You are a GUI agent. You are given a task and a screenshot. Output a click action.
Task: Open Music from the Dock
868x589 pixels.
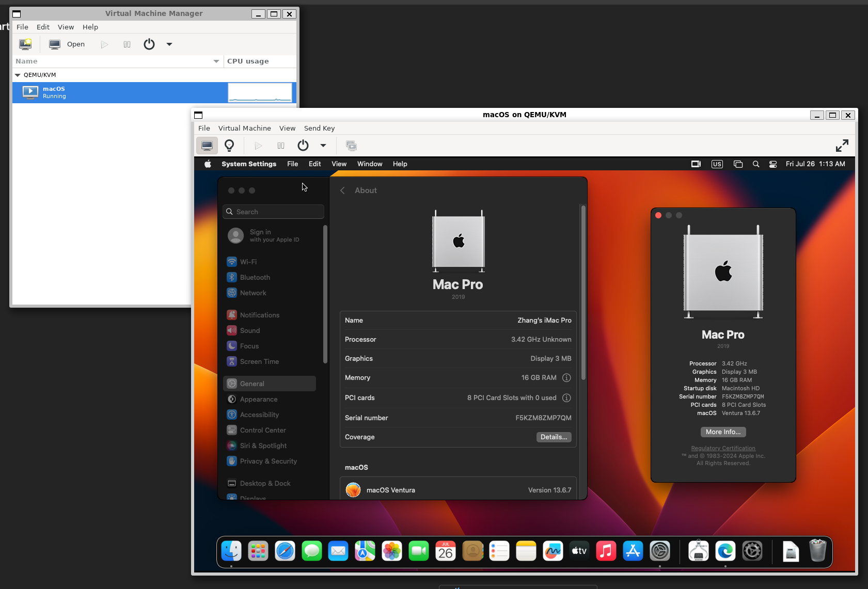606,551
